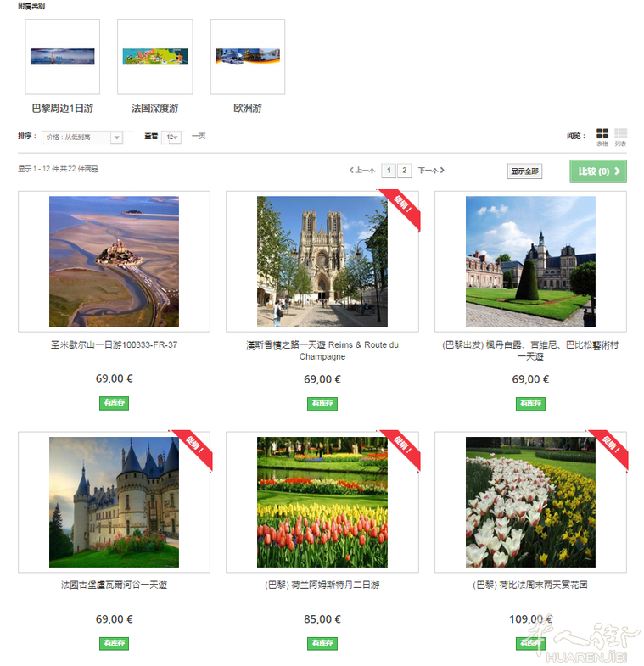
Task: Open the 法国深度游 category link
Action: coord(154,109)
